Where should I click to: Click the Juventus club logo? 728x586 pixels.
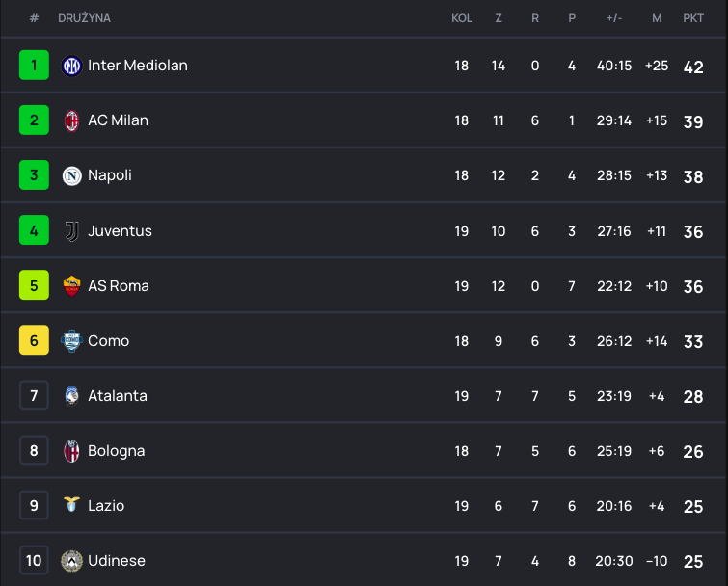pyautogui.click(x=71, y=231)
